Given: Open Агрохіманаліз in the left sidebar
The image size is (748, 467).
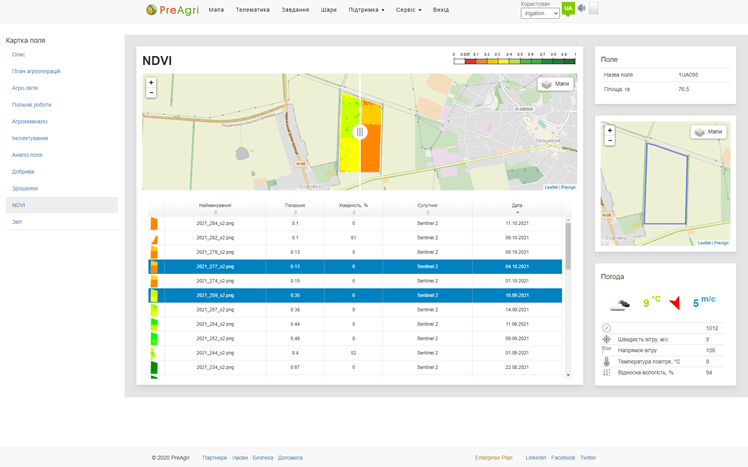Looking at the screenshot, I should click(x=30, y=121).
